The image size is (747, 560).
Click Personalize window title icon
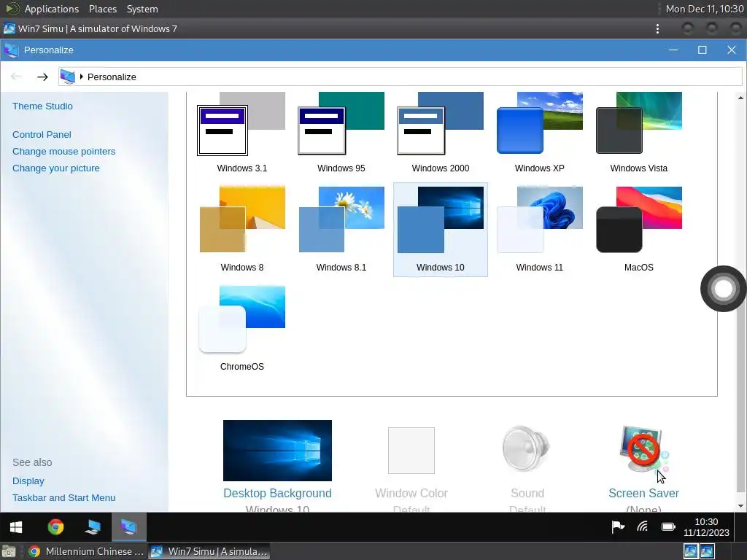click(12, 50)
